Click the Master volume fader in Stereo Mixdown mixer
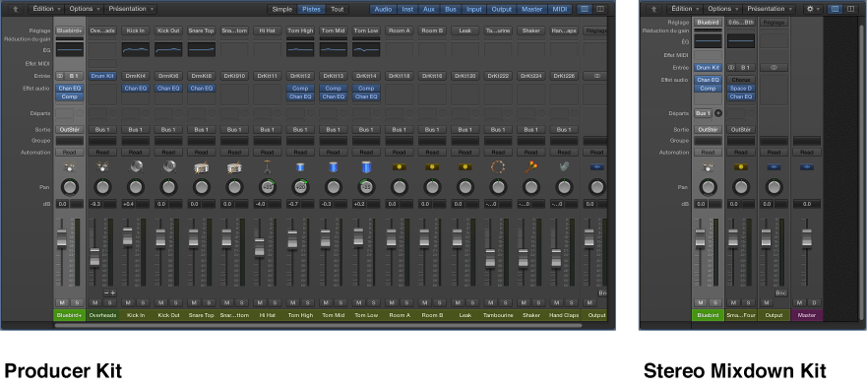The width and height of the screenshot is (868, 388). pyautogui.click(x=807, y=237)
